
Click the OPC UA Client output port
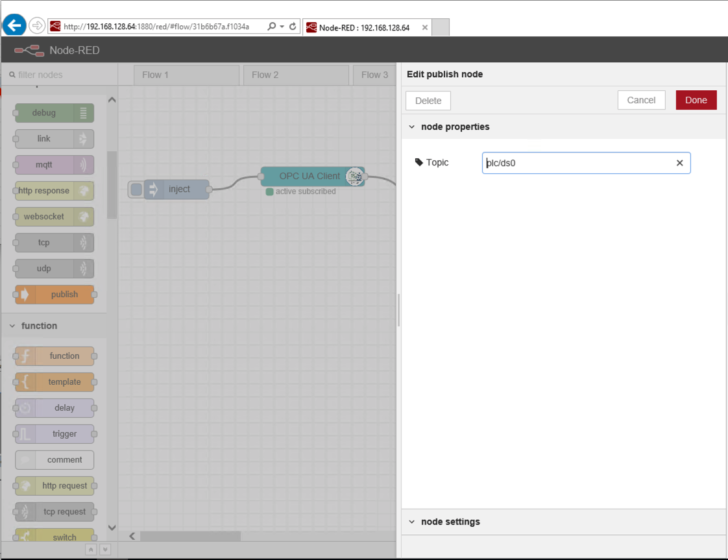tap(365, 177)
